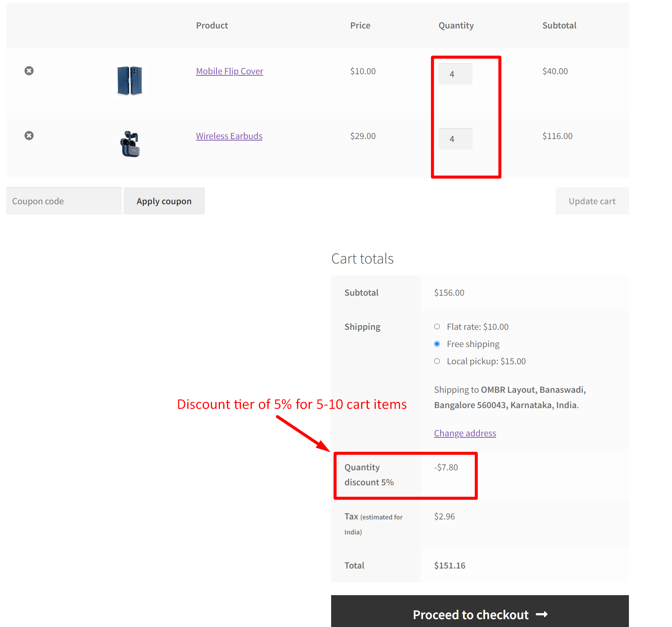The height and width of the screenshot is (627, 672).
Task: Select Flat rate shipping option
Action: [x=437, y=326]
